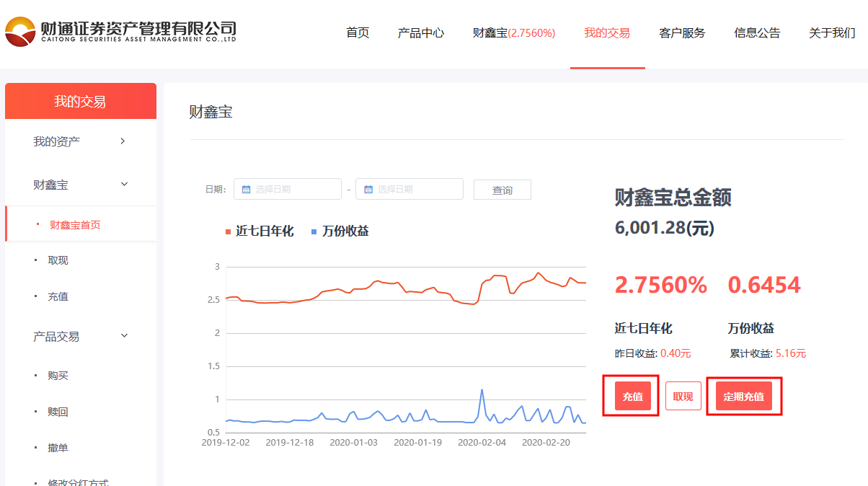Screen dimensions: 868x486
Task: Open the 首页 navigation tab
Action: [358, 33]
